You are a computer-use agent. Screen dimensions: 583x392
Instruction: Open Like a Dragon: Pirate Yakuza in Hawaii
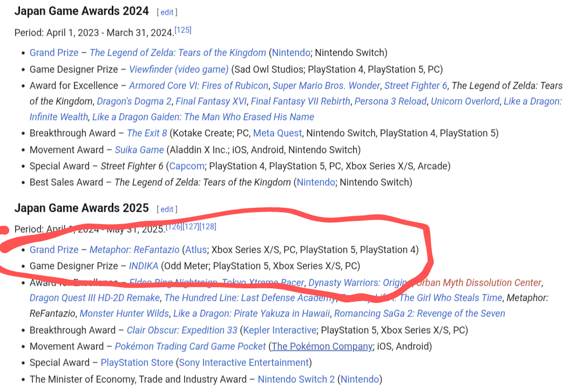[252, 314]
